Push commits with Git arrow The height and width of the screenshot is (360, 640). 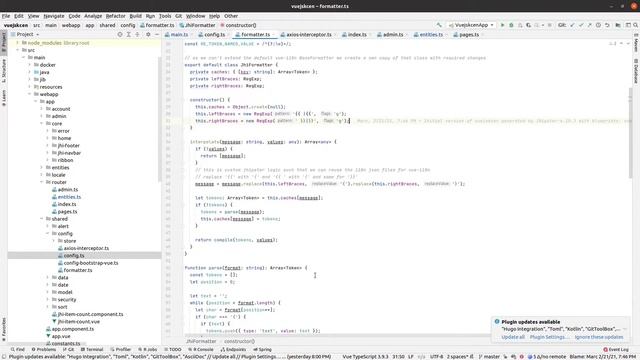(589, 25)
